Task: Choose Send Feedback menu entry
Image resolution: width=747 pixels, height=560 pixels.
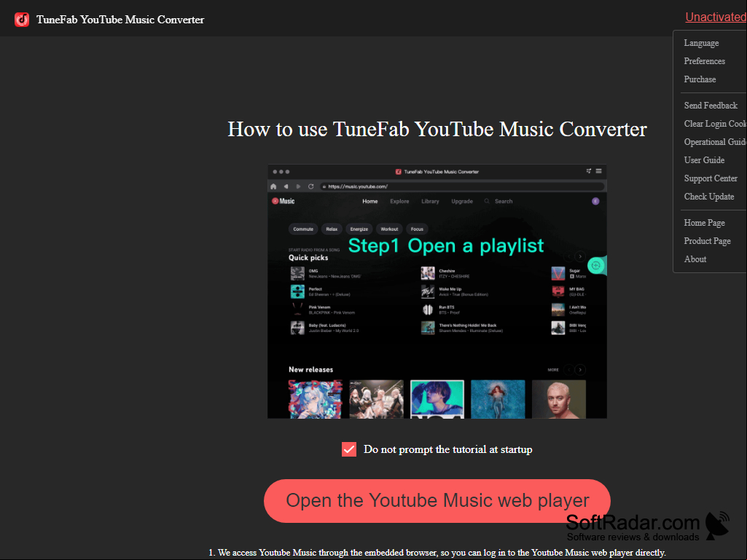Action: tap(711, 106)
